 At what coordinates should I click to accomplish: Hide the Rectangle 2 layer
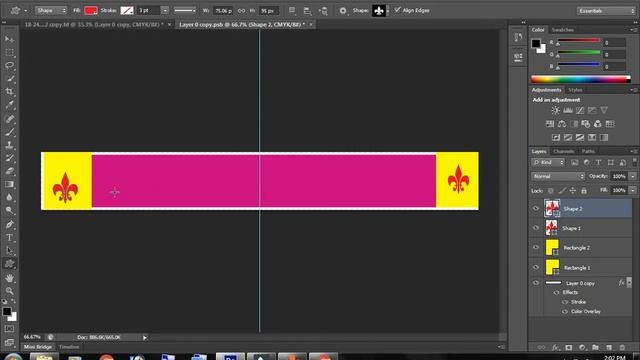point(536,247)
